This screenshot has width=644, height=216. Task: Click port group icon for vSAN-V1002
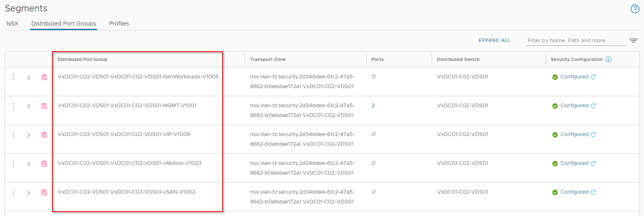(x=44, y=192)
